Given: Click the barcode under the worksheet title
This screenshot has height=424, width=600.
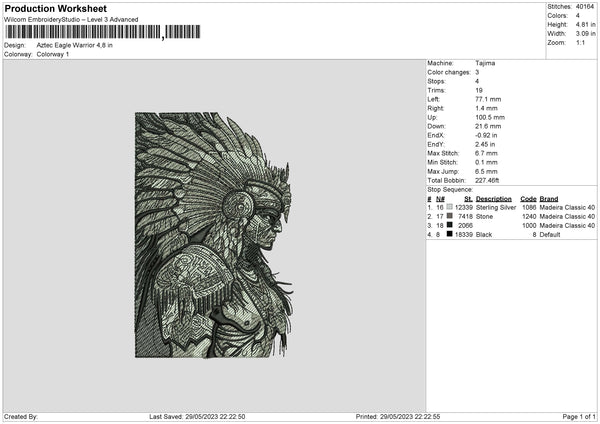Looking at the screenshot, I should coord(102,32).
